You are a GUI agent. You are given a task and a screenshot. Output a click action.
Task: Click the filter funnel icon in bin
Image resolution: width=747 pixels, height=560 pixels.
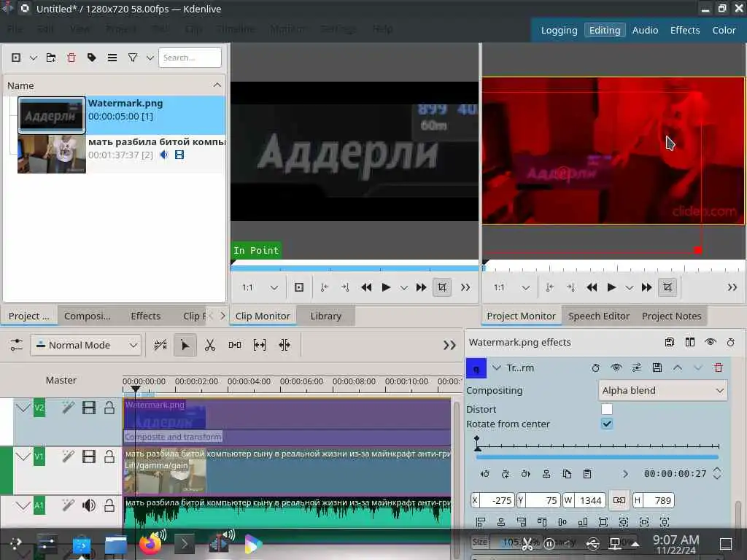133,58
